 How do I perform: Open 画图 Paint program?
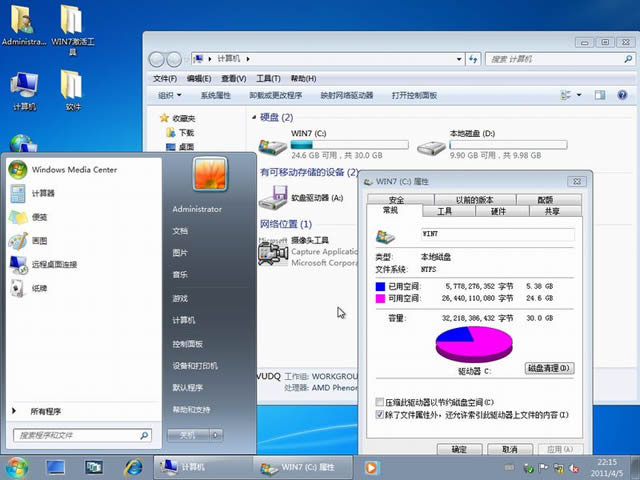coord(40,241)
